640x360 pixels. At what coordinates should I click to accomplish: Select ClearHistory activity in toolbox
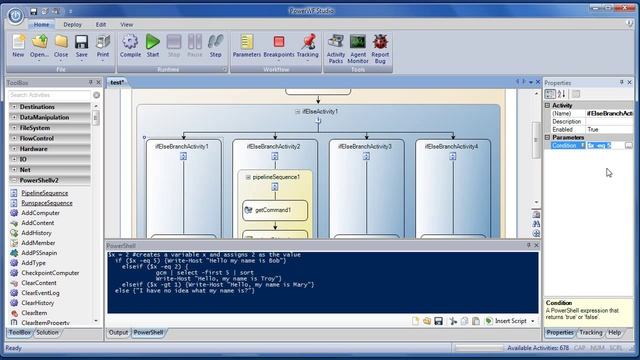coord(38,303)
